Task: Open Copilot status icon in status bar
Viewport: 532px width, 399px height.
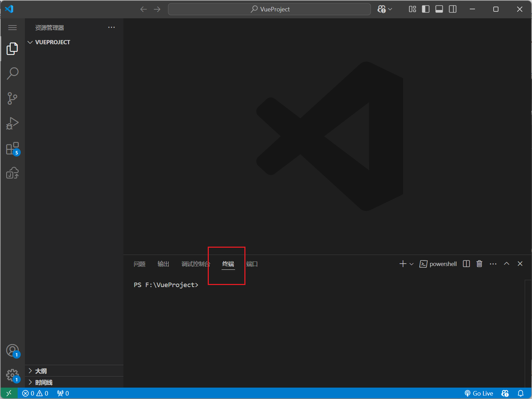Action: coord(505,393)
